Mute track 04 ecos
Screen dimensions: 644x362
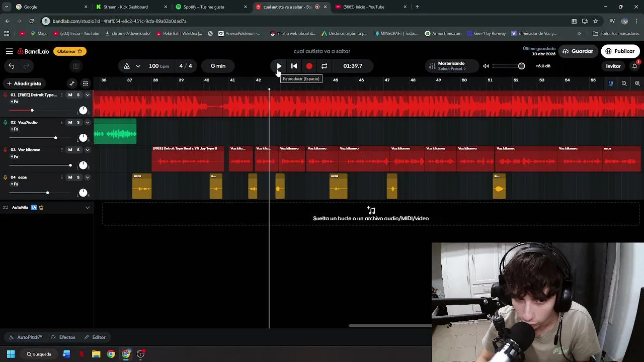pos(70,177)
